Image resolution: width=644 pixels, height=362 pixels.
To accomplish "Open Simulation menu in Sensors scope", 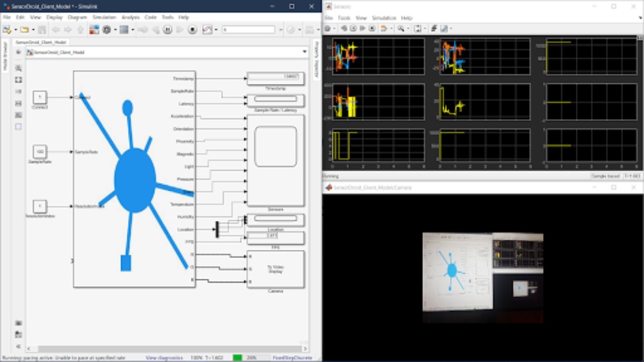I will tap(384, 18).
